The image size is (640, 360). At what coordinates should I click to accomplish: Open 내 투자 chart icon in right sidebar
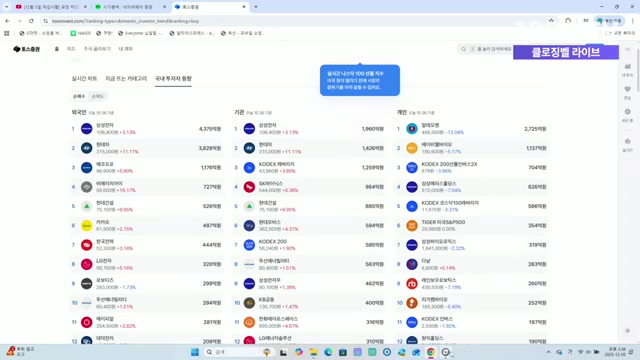tap(627, 66)
